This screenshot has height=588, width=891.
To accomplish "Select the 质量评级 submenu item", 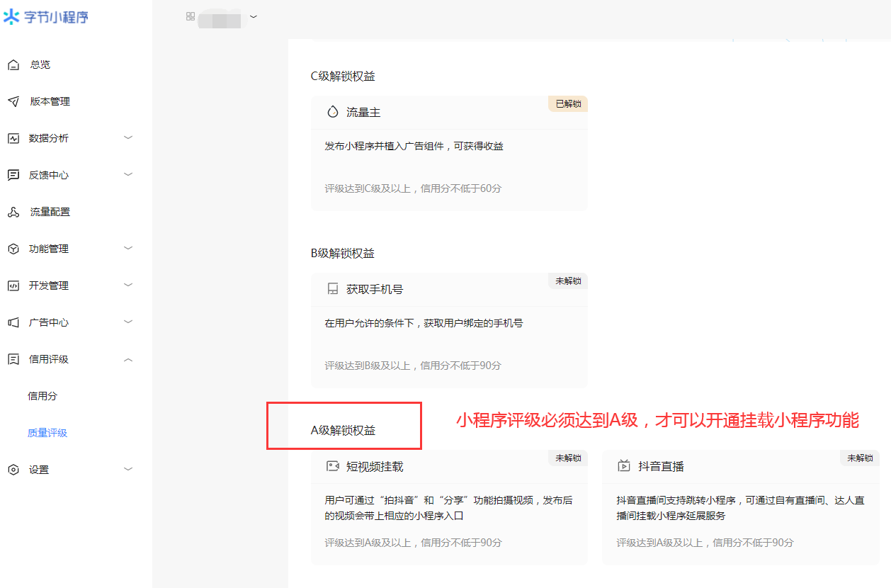I will [47, 433].
